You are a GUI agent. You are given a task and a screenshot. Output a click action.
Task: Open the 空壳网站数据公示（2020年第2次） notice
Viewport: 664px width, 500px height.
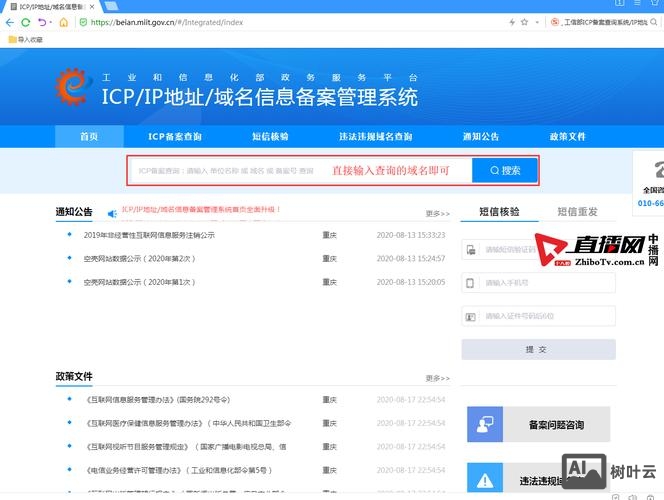139,259
